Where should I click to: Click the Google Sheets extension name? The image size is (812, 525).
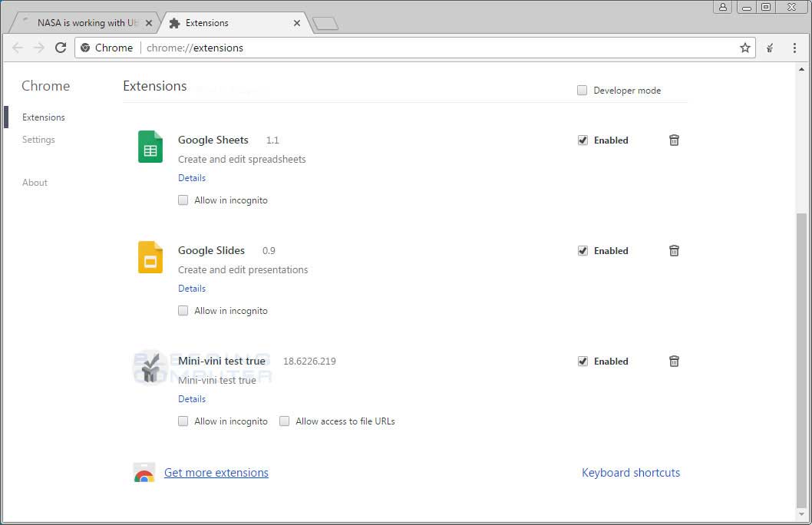pos(213,140)
